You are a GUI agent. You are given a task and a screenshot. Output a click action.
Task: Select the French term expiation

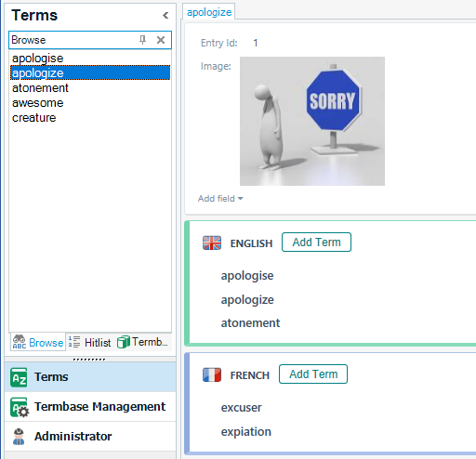click(246, 432)
